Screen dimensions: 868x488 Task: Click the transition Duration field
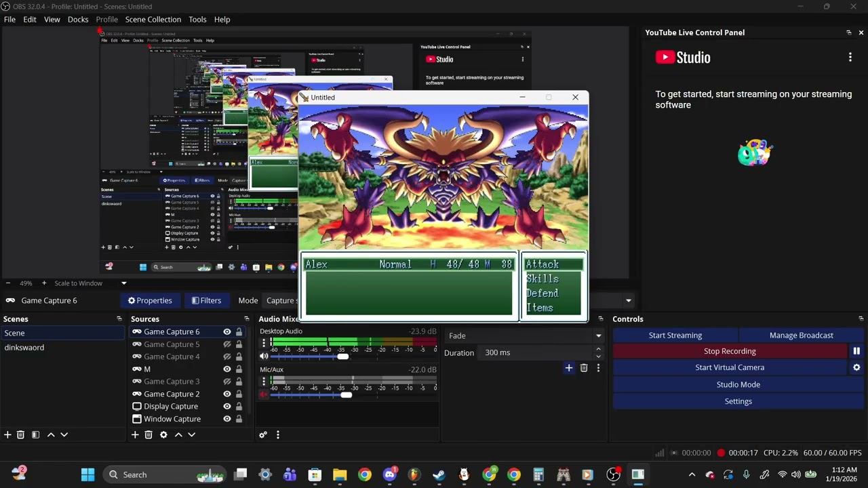coord(536,352)
